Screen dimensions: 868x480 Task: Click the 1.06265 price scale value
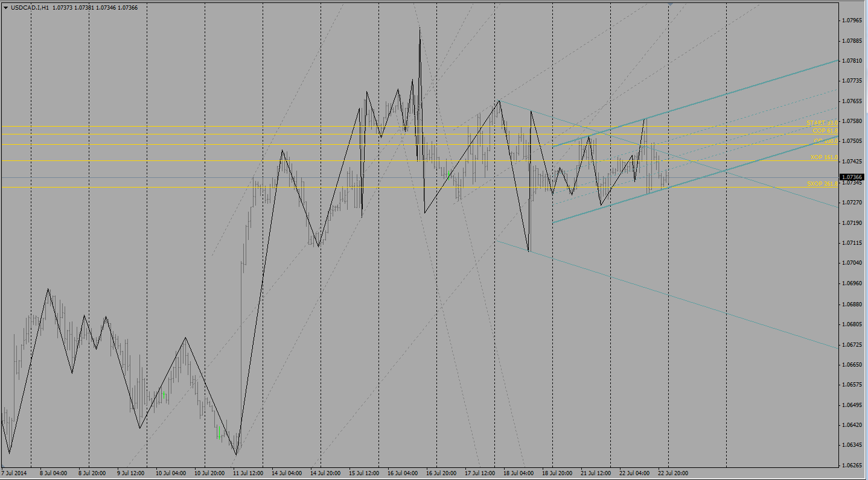coord(852,466)
